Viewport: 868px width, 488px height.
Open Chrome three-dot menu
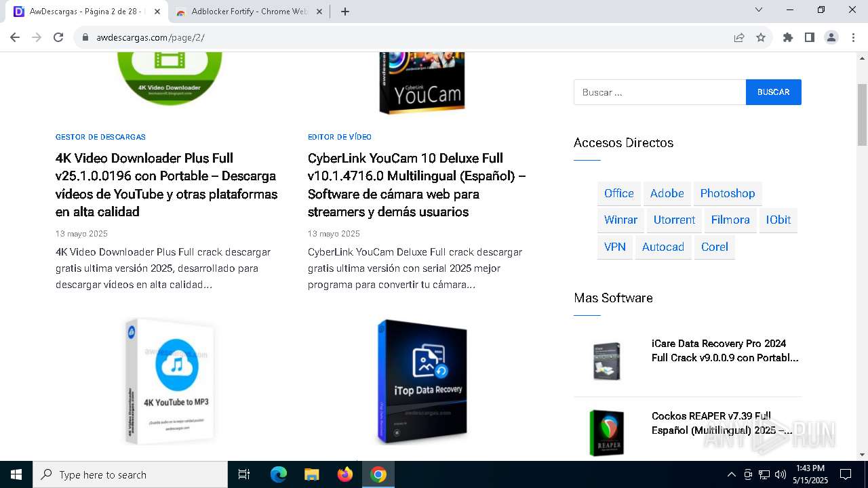click(x=853, y=37)
